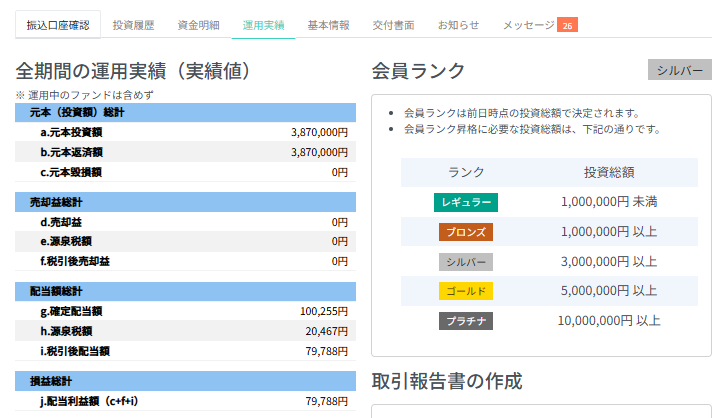The width and height of the screenshot is (722, 418).
Task: Open the 交付書面 tab
Action: [393, 25]
